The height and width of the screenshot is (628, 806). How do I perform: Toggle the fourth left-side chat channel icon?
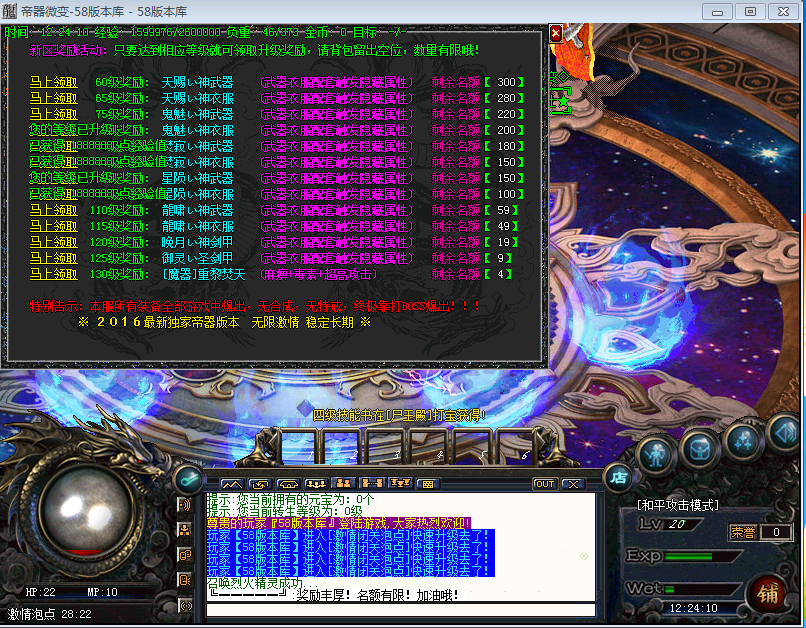click(x=185, y=580)
